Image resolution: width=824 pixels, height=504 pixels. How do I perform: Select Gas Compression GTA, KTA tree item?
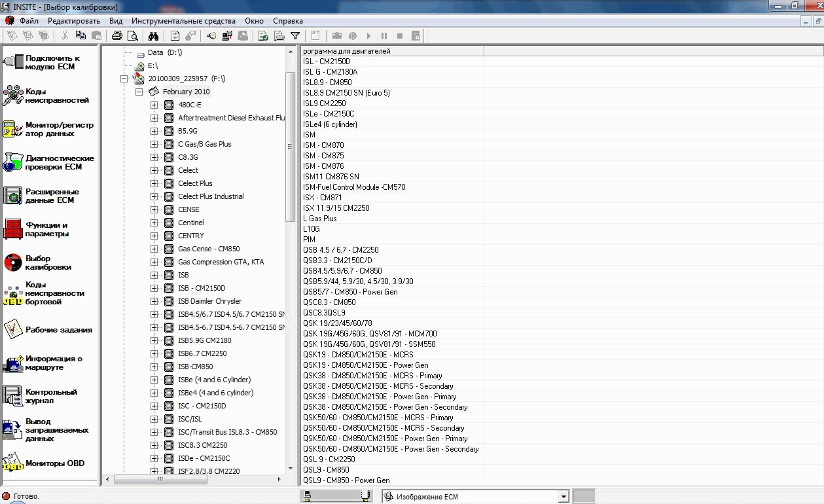pyautogui.click(x=221, y=262)
